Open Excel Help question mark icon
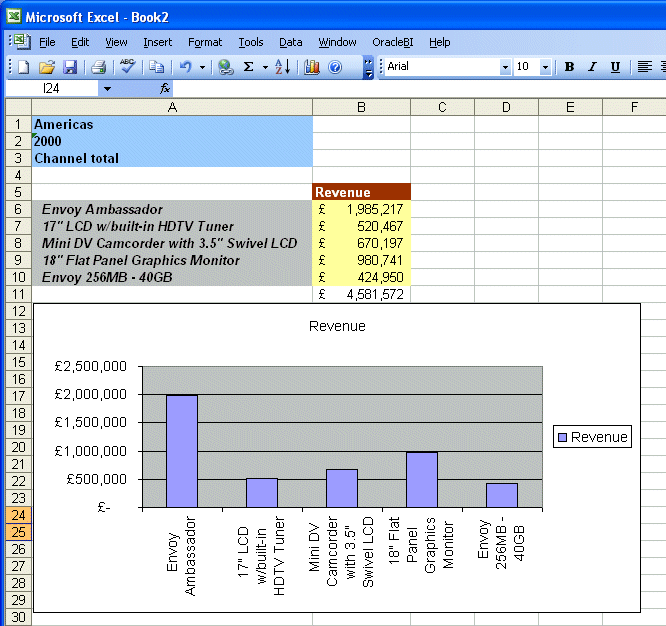The height and width of the screenshot is (626, 666). coord(335,67)
